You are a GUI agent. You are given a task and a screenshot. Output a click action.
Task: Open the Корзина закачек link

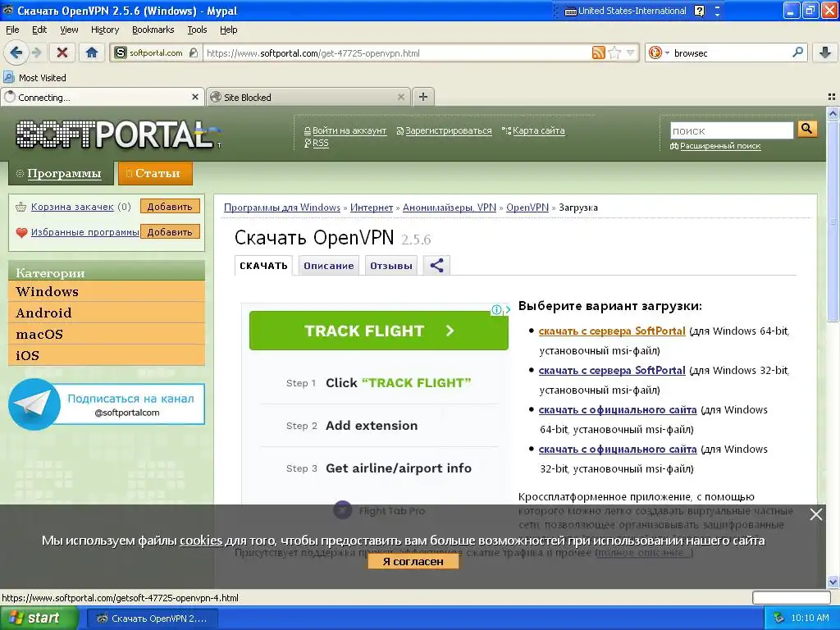tap(72, 207)
